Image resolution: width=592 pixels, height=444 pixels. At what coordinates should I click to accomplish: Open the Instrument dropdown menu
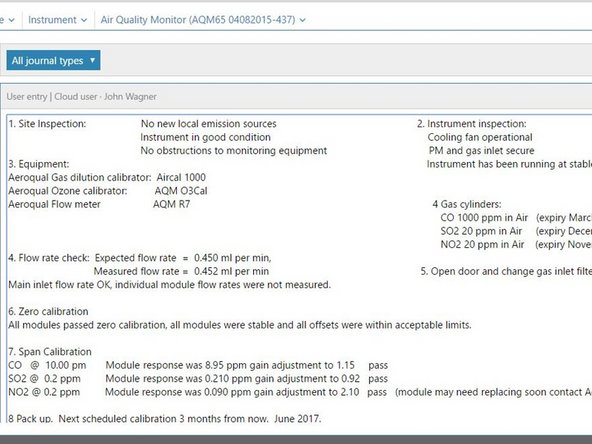(x=57, y=20)
